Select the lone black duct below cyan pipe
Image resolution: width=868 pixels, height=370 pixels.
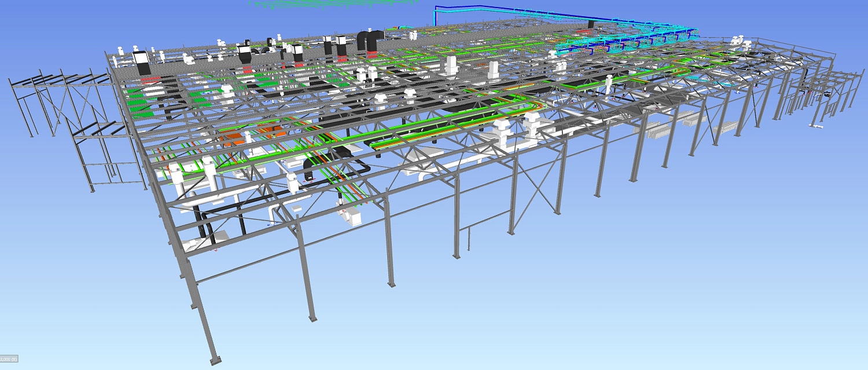coord(591,24)
